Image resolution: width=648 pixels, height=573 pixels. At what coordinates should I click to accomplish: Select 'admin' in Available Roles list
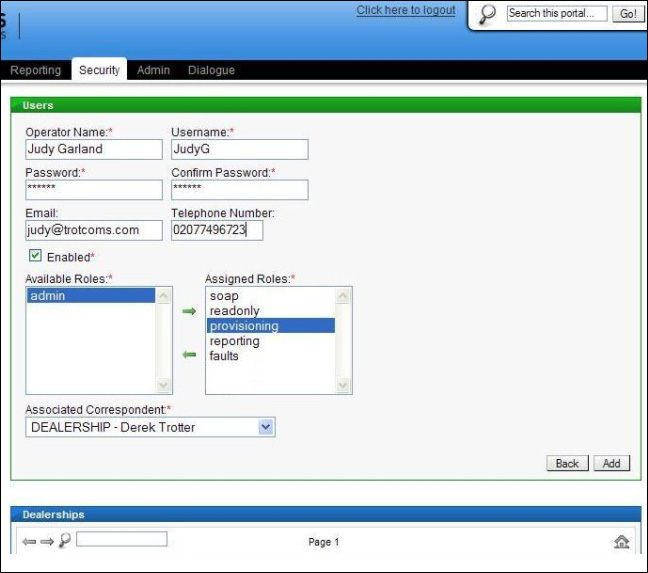click(x=90, y=296)
